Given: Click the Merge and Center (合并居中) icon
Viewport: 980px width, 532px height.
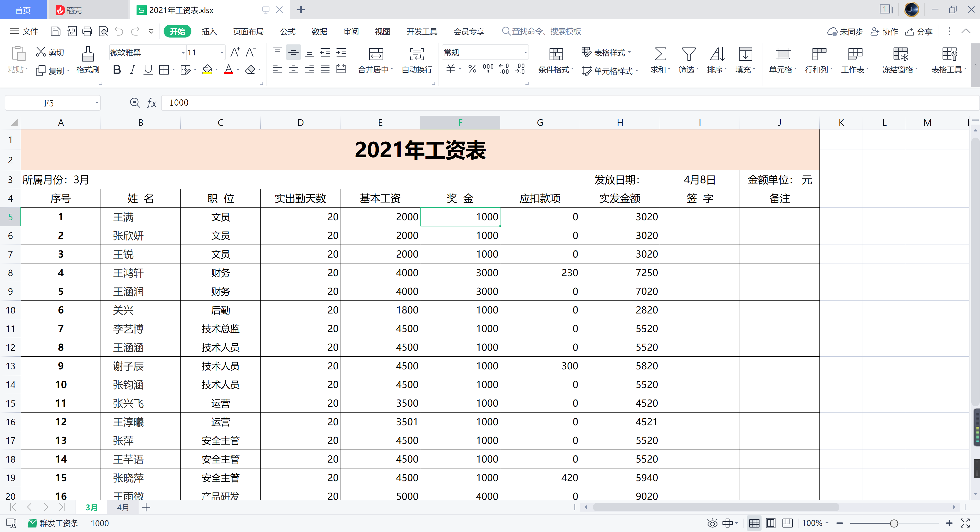Looking at the screenshot, I should [x=376, y=54].
